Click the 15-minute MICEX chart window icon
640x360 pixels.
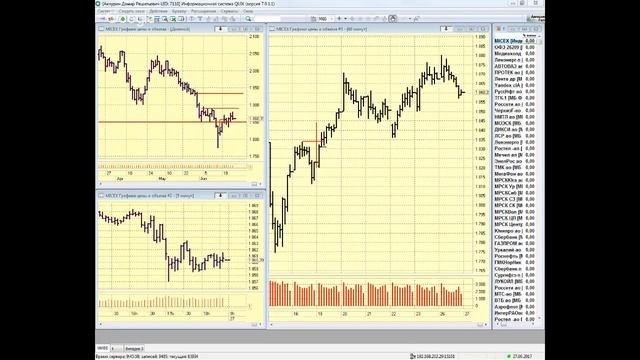click(x=101, y=196)
